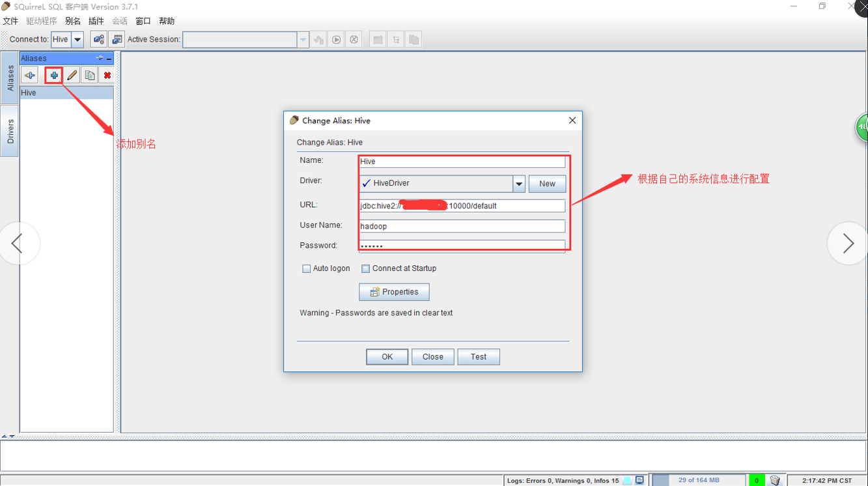
Task: Select the Hive alias in the list
Action: [x=66, y=93]
